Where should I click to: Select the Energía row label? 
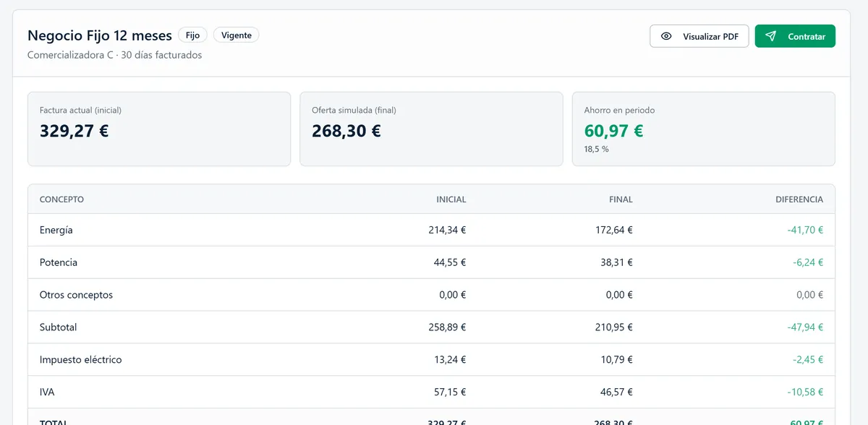click(x=56, y=230)
